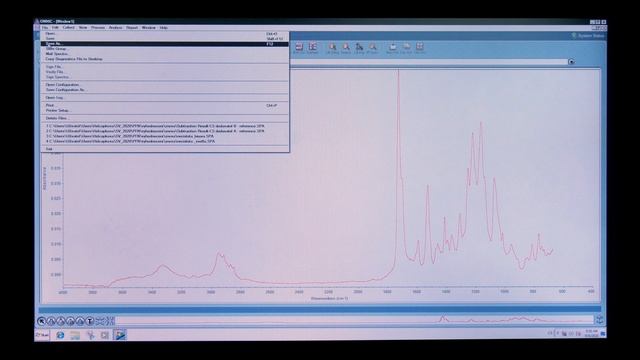Open recent file number 2 in File menu

pos(164,131)
